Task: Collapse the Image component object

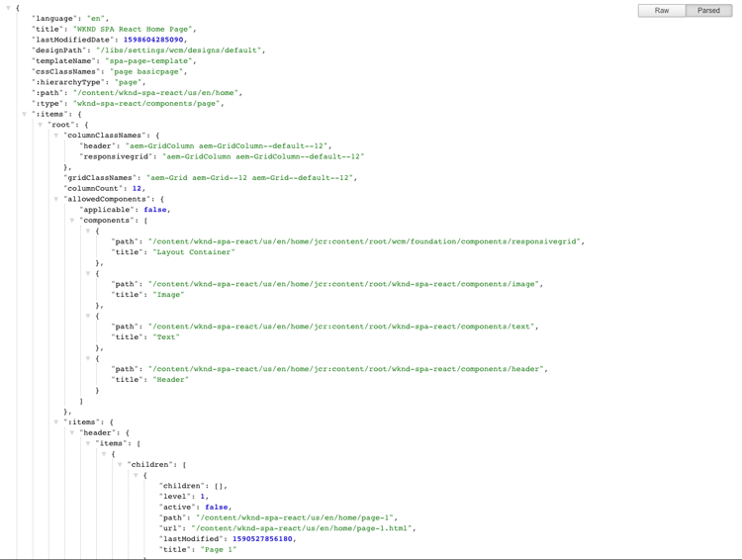Action: tap(88, 273)
